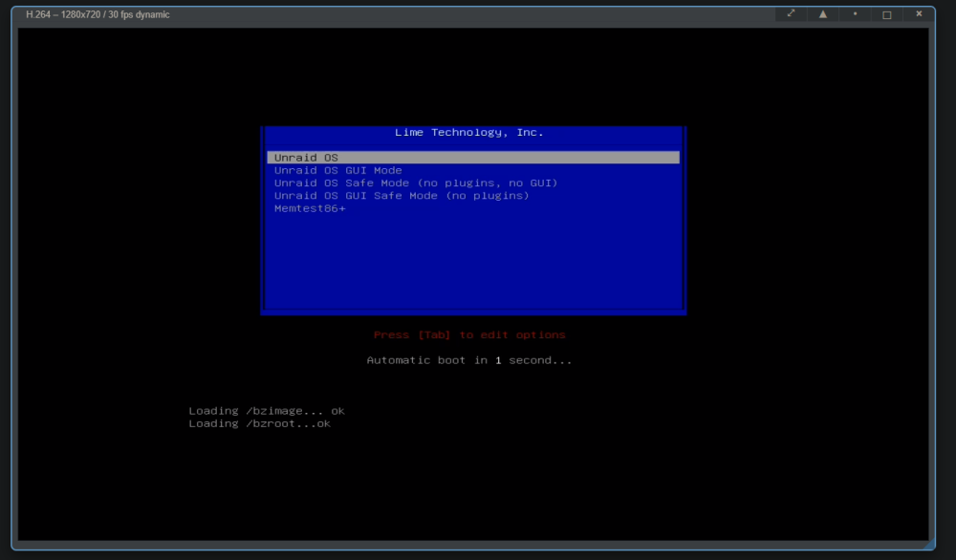The height and width of the screenshot is (560, 956).
Task: Click the H.264 – 1280x720 / 30 fps title text
Action: click(98, 14)
